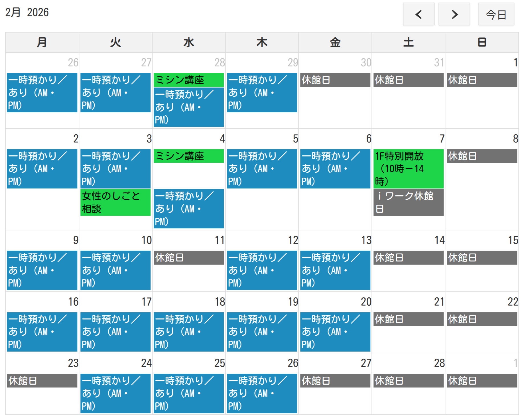Click the date number 20
This screenshot has height=420, width=524.
(366, 302)
